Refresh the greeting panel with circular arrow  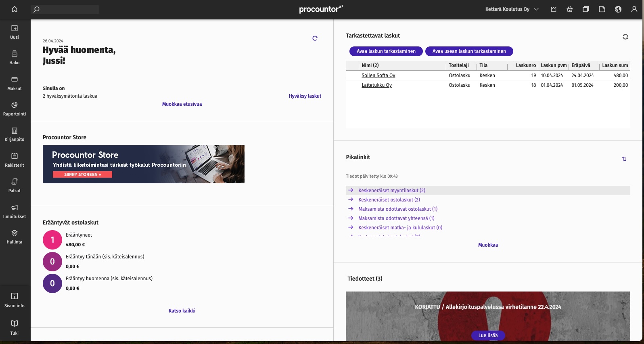pos(315,38)
